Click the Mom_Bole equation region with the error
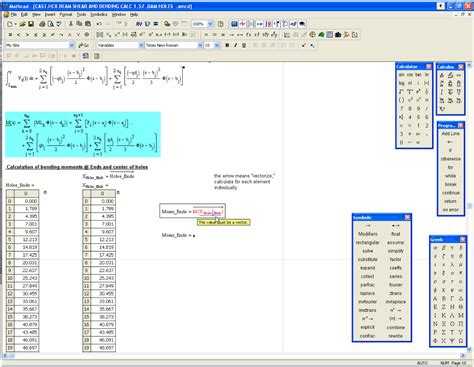The width and height of the screenshot is (474, 367). pos(192,211)
